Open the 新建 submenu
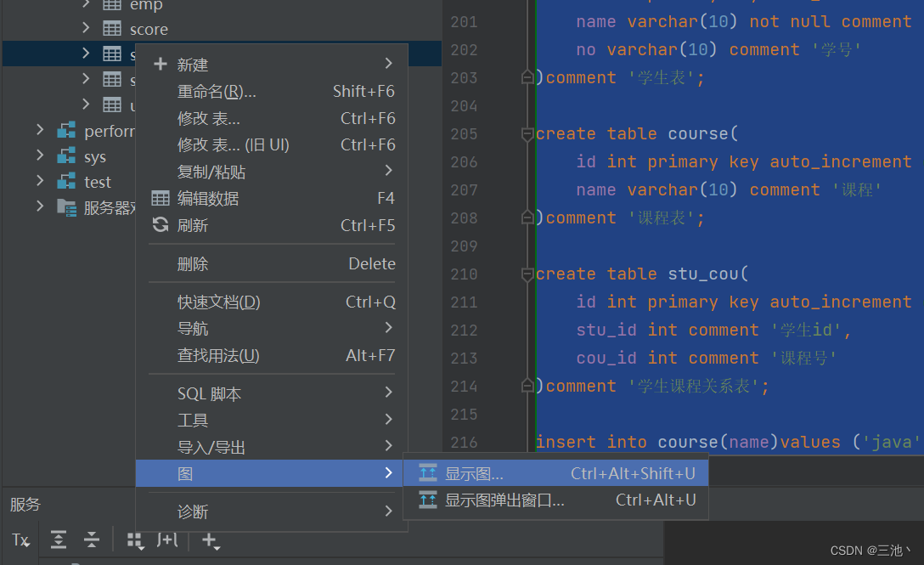This screenshot has width=924, height=565. coord(272,64)
